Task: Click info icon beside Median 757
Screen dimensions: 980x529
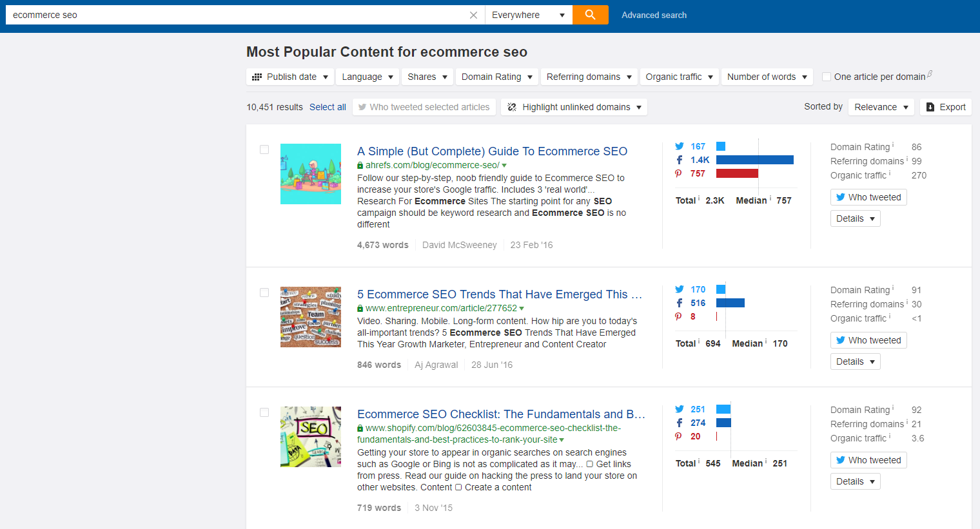Action: (x=770, y=198)
